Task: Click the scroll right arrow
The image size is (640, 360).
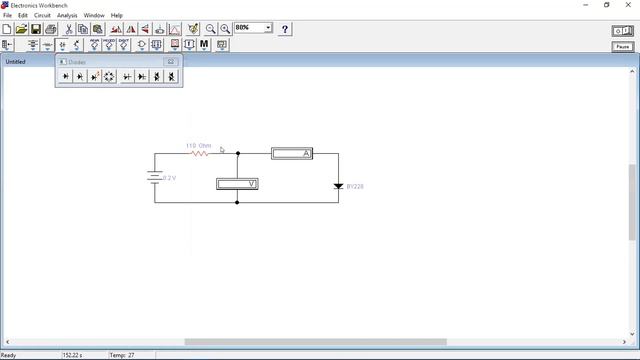Action: click(624, 342)
